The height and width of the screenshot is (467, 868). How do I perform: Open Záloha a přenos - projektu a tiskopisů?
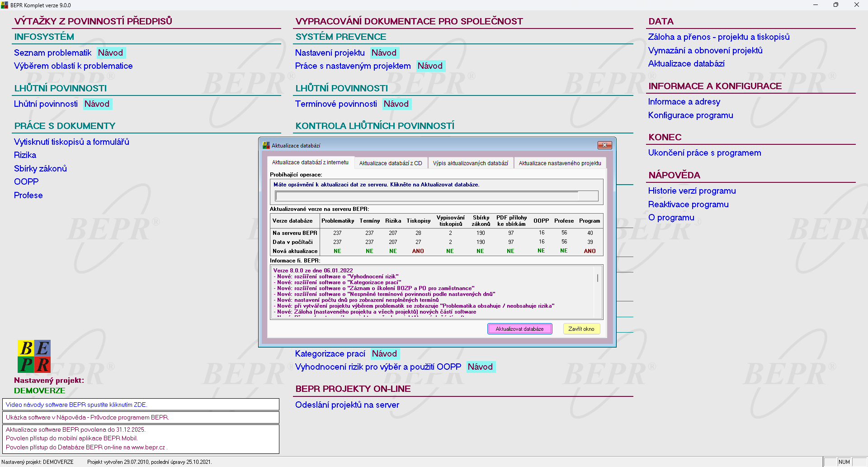tap(719, 37)
